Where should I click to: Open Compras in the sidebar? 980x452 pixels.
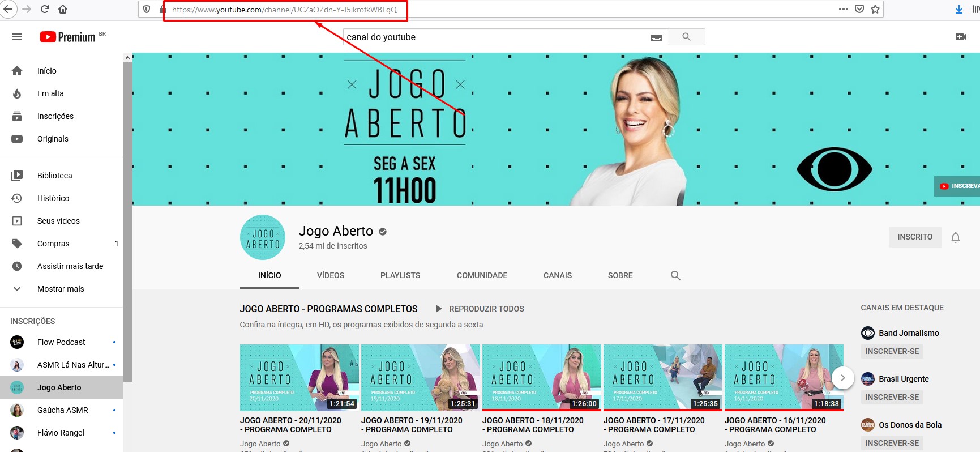point(61,244)
